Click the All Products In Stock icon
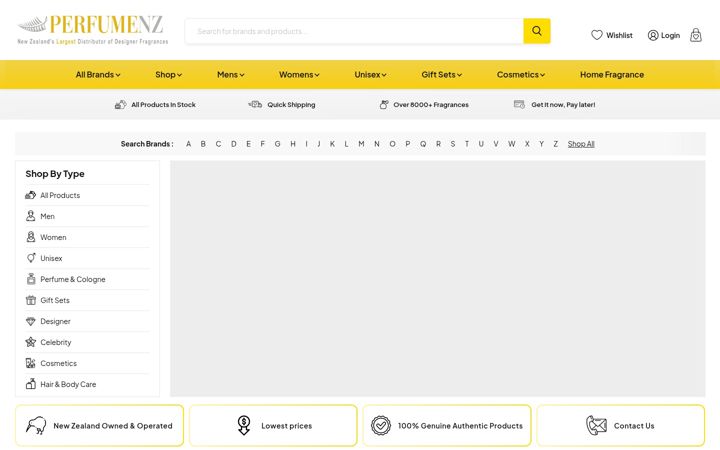This screenshot has width=720, height=450. pos(120,105)
